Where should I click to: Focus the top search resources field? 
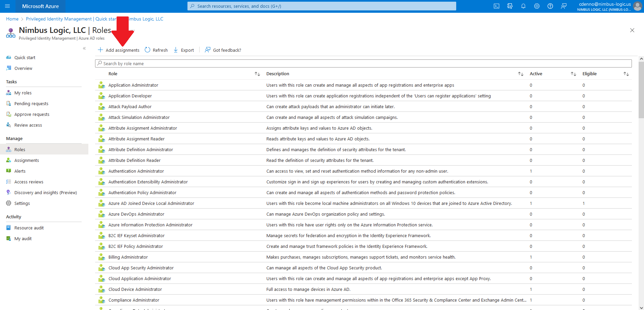click(322, 6)
